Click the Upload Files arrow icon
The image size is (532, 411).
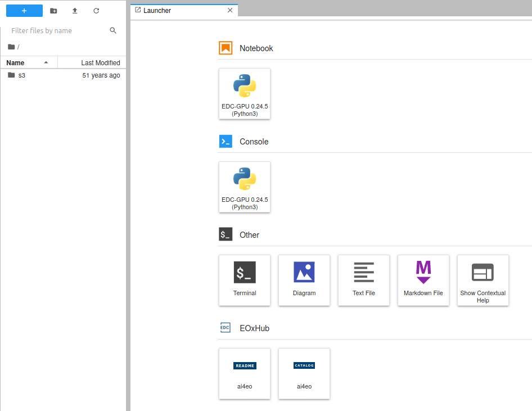point(75,11)
